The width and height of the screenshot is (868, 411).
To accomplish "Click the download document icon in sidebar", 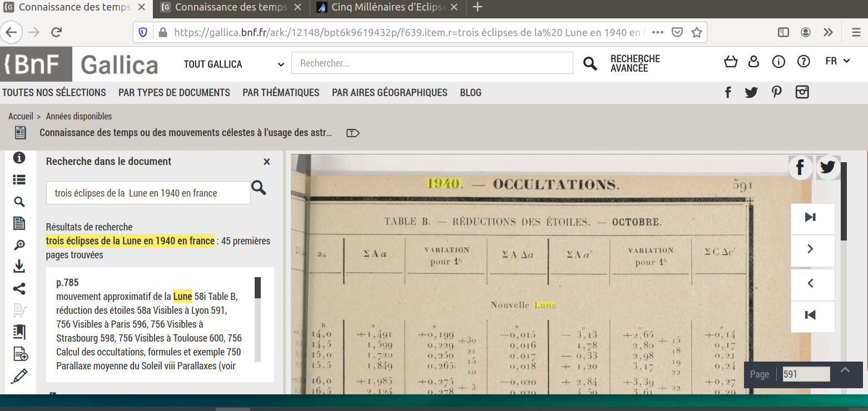I will (x=19, y=267).
